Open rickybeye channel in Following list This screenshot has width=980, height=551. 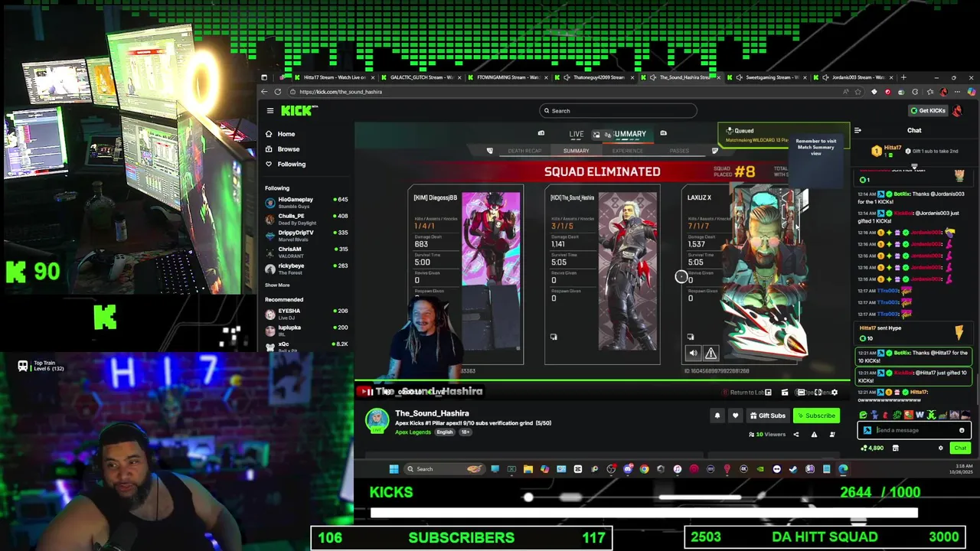306,269
